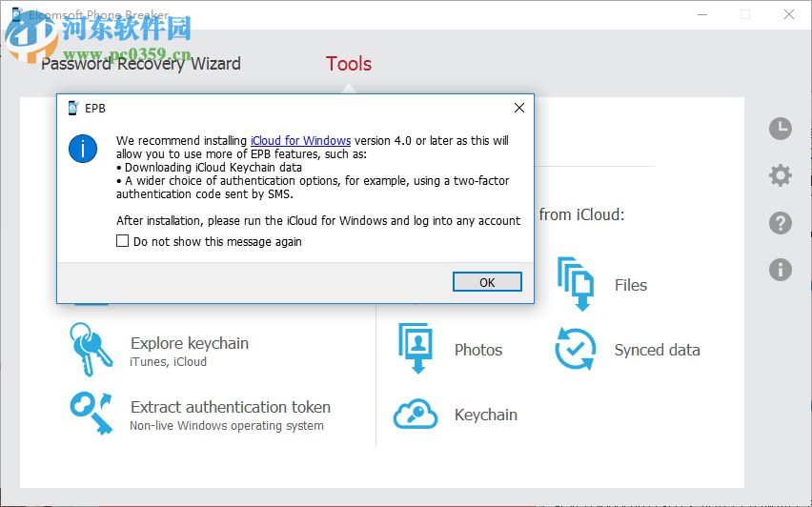This screenshot has width=812, height=507.
Task: Select Files download option label
Action: tap(631, 285)
